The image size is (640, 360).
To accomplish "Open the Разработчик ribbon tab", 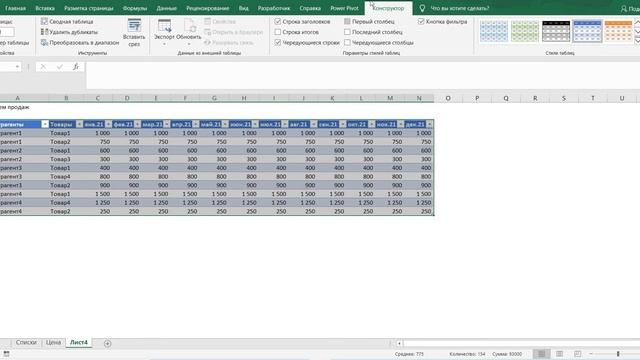I will pyautogui.click(x=274, y=8).
